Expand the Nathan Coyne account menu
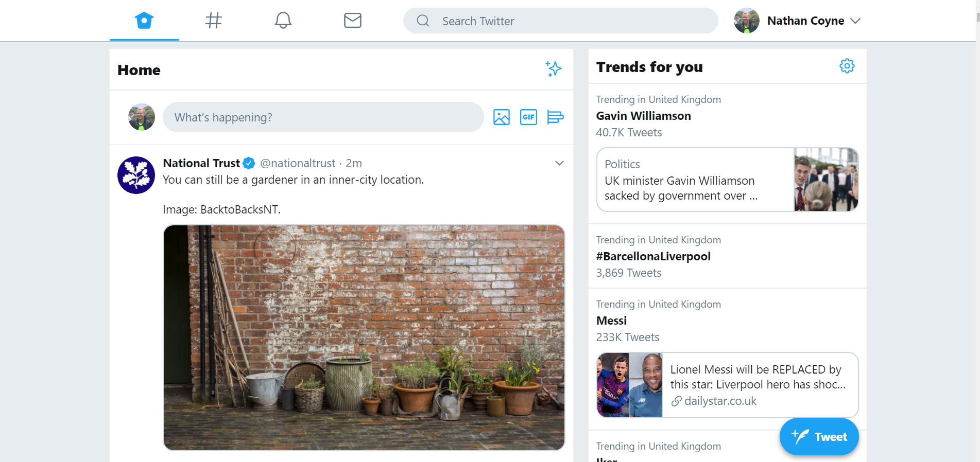This screenshot has height=462, width=980. tap(855, 21)
